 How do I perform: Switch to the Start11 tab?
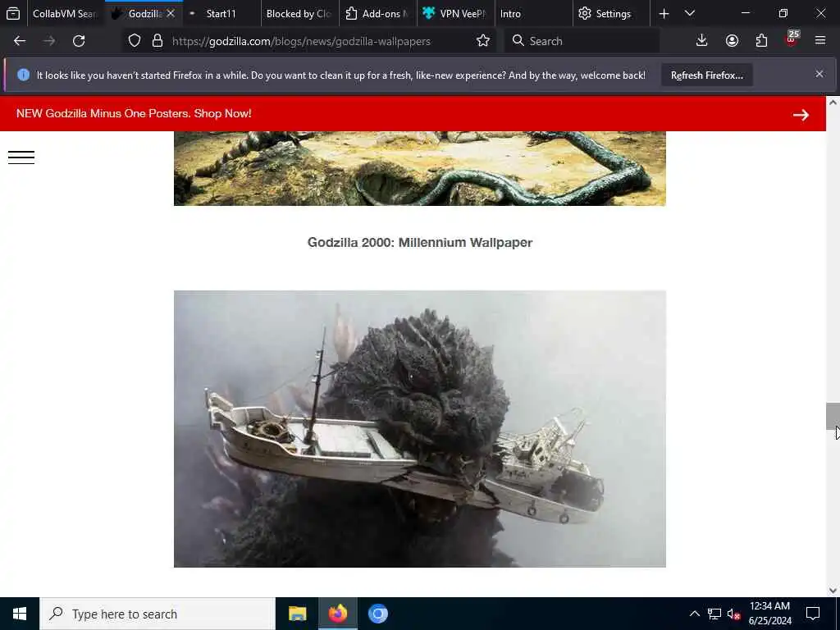(221, 14)
